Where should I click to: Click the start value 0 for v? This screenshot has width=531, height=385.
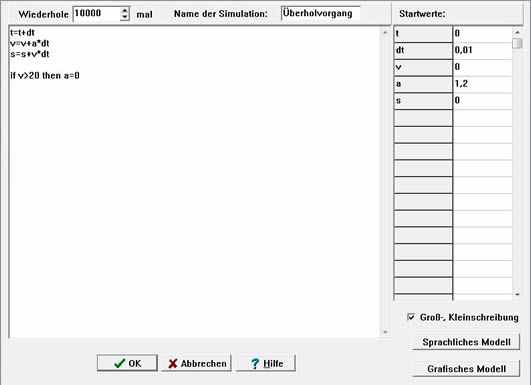[482, 67]
